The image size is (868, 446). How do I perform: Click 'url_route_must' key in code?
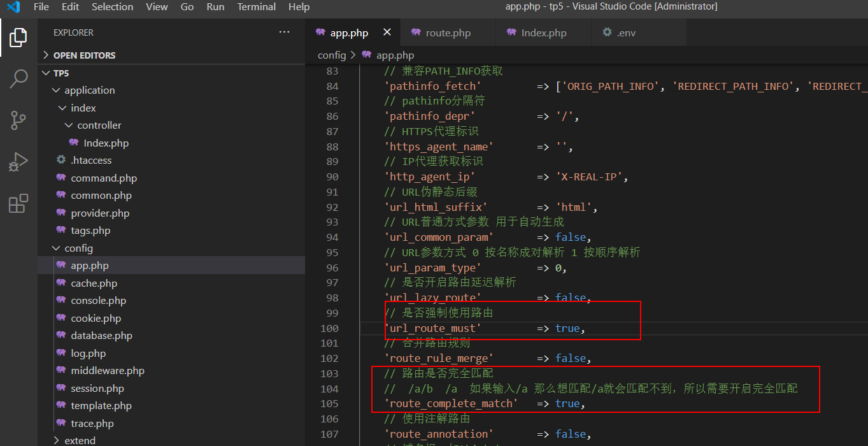(x=432, y=329)
